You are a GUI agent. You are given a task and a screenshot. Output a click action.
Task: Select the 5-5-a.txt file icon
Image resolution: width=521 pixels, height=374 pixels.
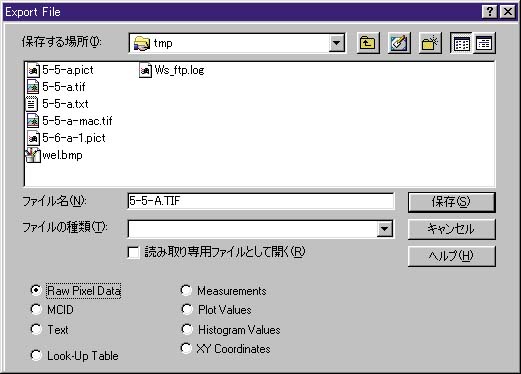[32, 104]
